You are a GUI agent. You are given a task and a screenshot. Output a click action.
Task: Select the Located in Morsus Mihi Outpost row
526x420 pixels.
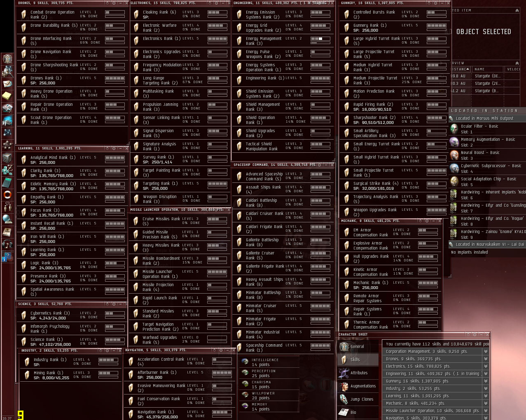(487, 119)
